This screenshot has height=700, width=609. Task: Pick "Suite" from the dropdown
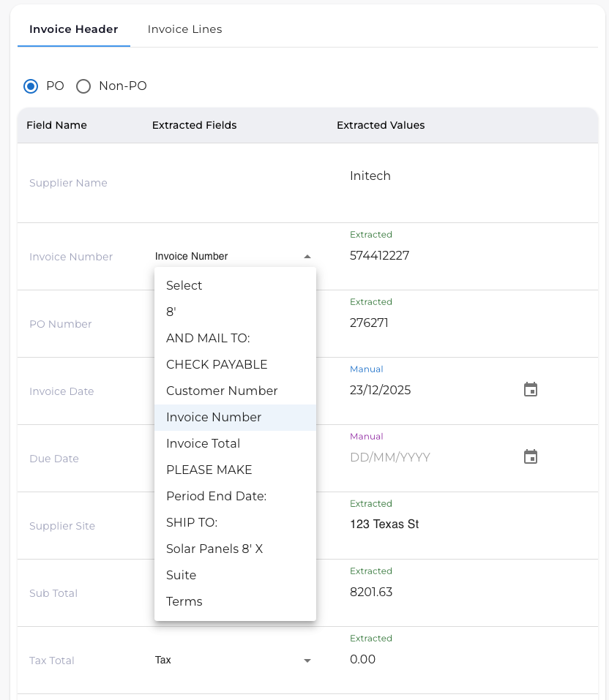click(x=181, y=575)
